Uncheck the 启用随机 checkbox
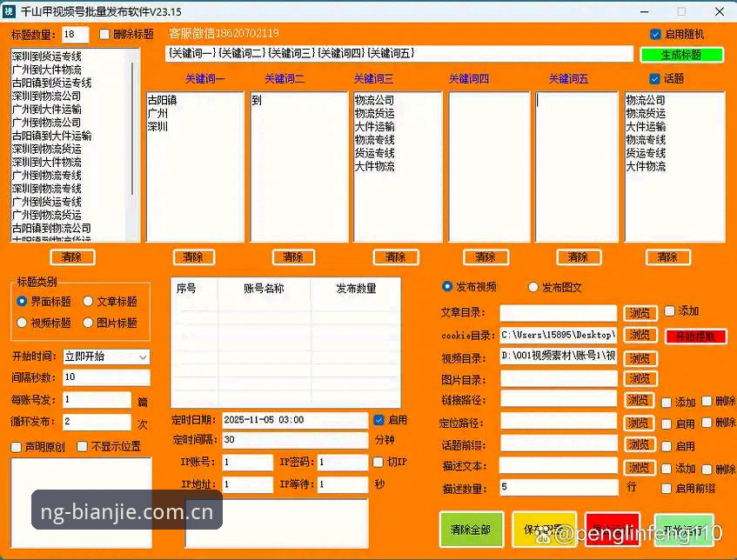Screen dimensions: 737x560 coord(655,34)
